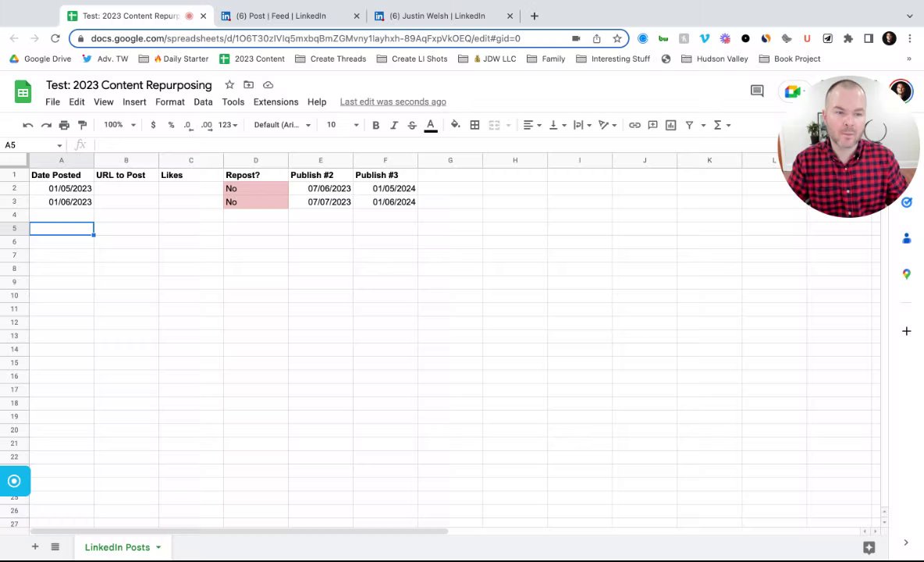The height and width of the screenshot is (562, 924).
Task: Insert chart using chart icon
Action: [670, 125]
